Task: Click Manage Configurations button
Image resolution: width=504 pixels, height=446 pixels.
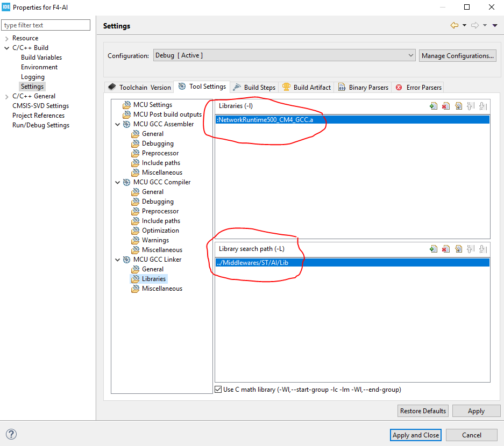Action: coord(457,55)
